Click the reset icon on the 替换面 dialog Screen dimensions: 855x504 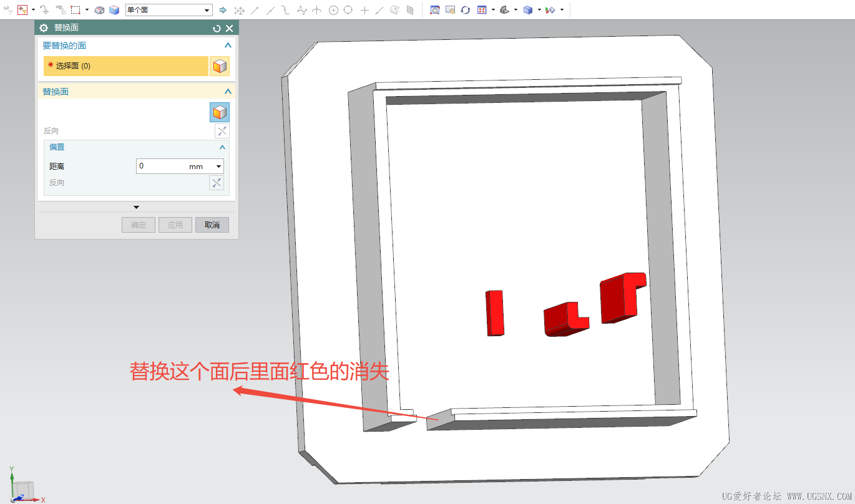pos(217,28)
